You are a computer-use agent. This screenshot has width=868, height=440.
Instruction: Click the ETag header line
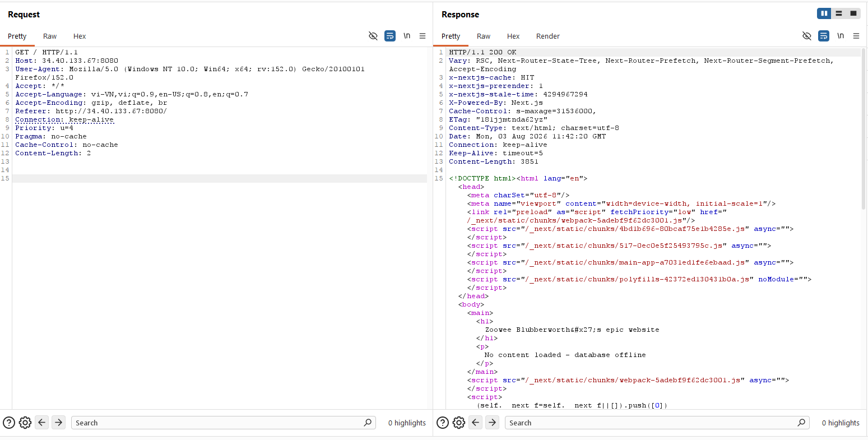[498, 119]
